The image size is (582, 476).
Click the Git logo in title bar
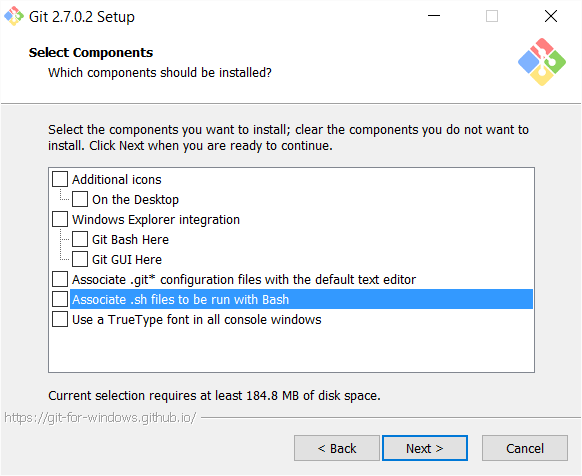click(x=14, y=16)
